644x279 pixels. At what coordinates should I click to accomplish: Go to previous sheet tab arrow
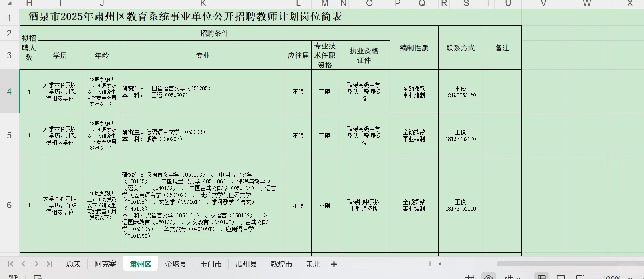coord(23,264)
